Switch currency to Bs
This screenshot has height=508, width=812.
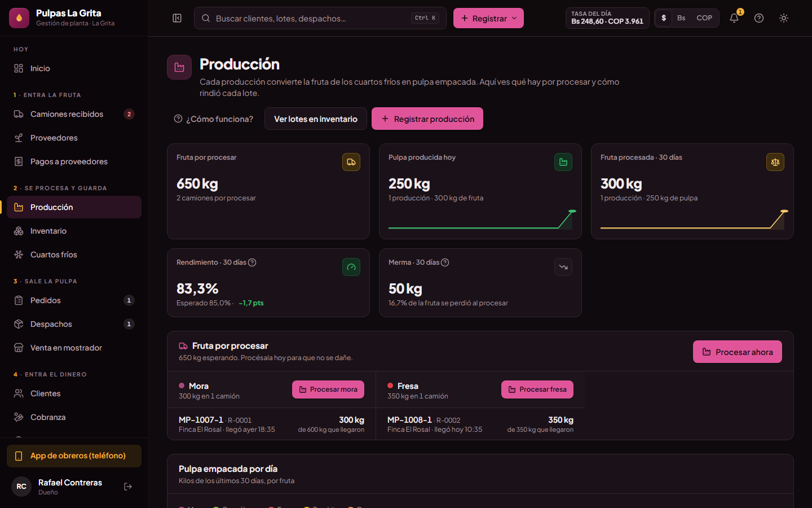coord(681,18)
